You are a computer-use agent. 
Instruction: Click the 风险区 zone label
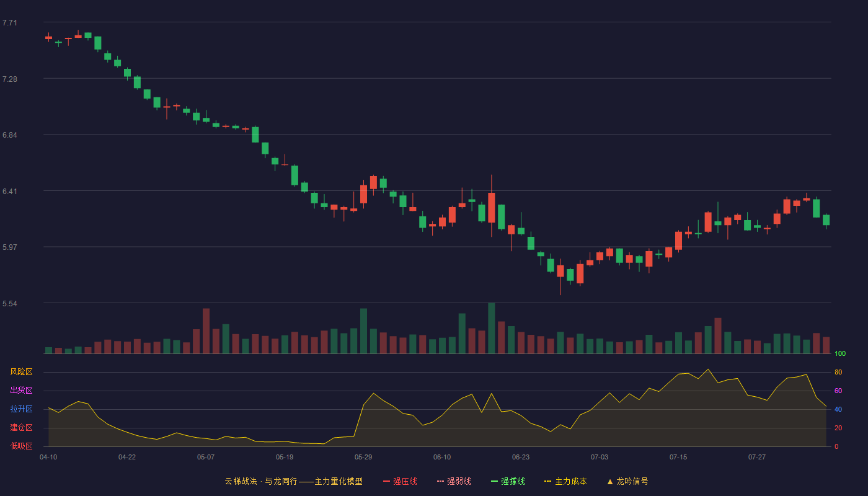coord(21,372)
